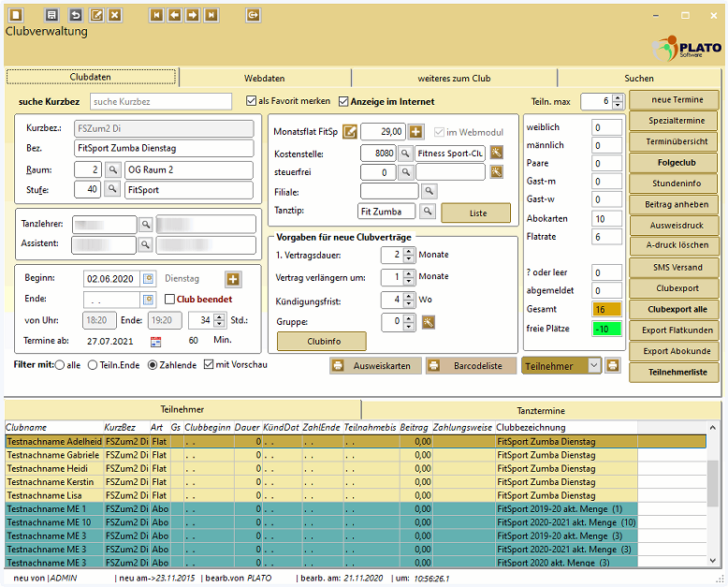Jump to first record icon
This screenshot has height=587, width=728.
[x=156, y=15]
